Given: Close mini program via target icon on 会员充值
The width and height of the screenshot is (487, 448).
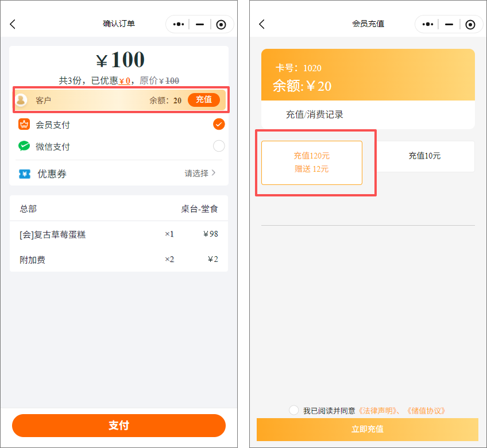Looking at the screenshot, I should [470, 24].
